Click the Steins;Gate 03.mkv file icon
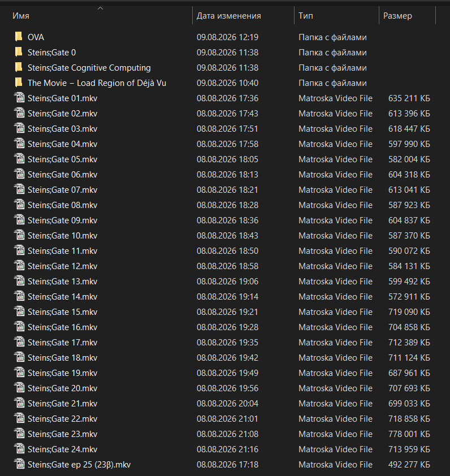This screenshot has height=476, width=450. [x=19, y=128]
